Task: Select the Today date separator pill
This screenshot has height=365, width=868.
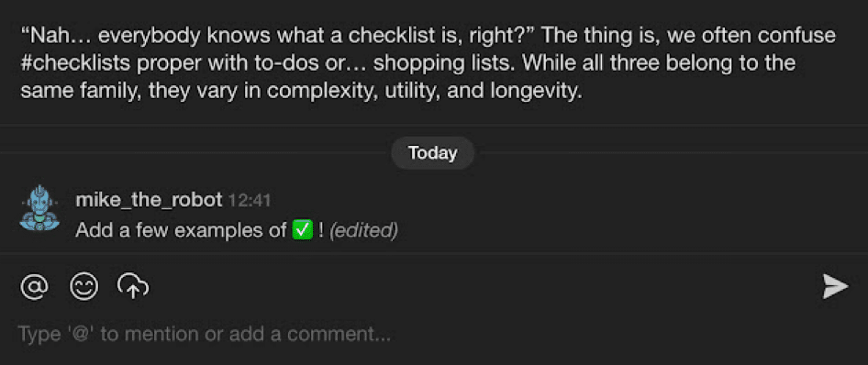Action: pyautogui.click(x=432, y=152)
